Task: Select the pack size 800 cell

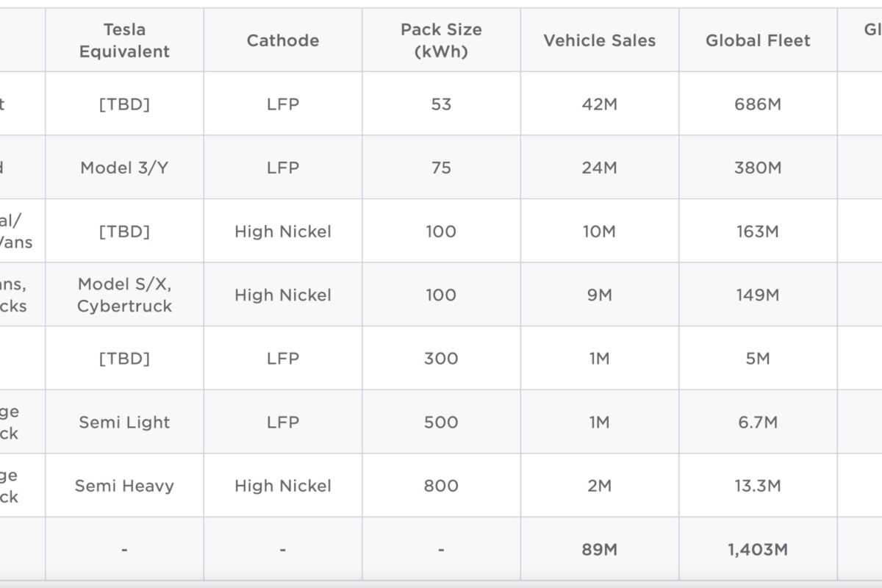Action: [441, 486]
